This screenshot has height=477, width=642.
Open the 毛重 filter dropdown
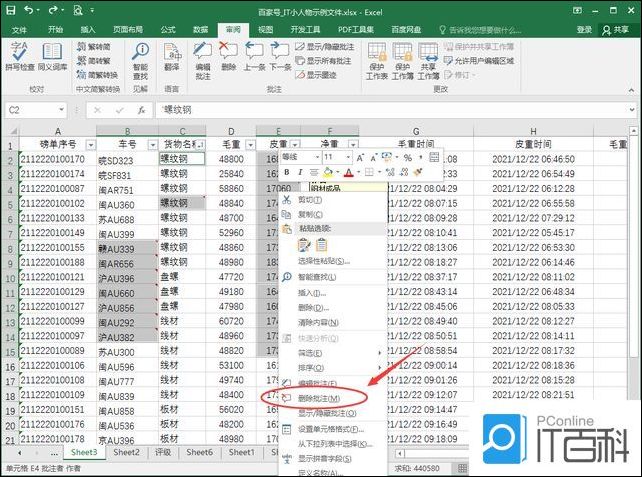(250, 145)
